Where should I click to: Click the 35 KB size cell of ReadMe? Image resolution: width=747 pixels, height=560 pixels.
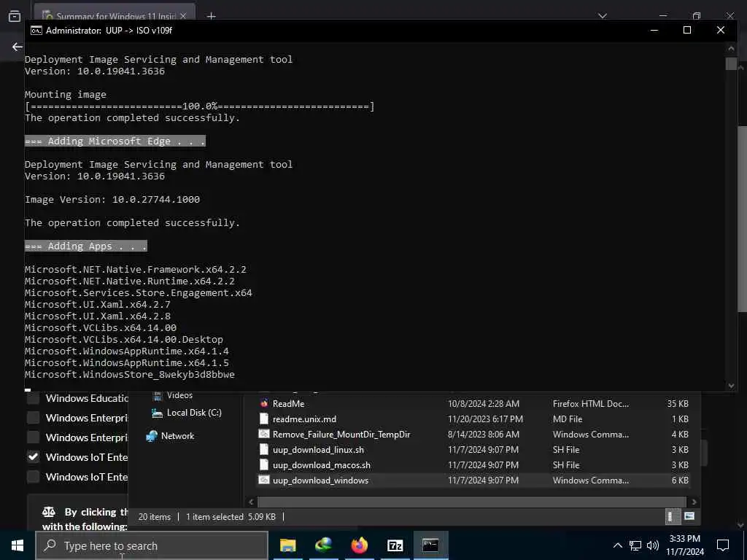(x=678, y=404)
